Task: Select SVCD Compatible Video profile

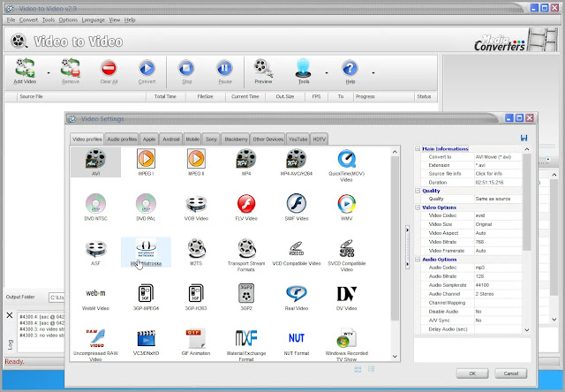Action: pyautogui.click(x=347, y=255)
